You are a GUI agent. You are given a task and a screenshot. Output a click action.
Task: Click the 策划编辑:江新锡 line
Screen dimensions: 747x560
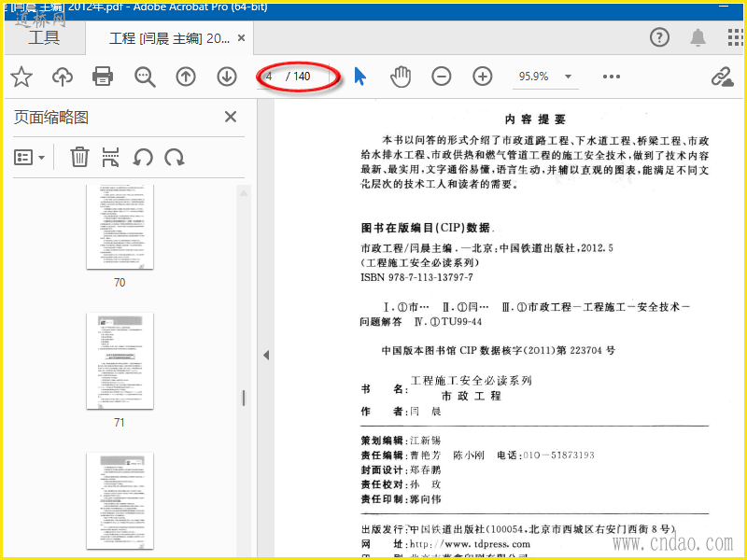pos(402,441)
